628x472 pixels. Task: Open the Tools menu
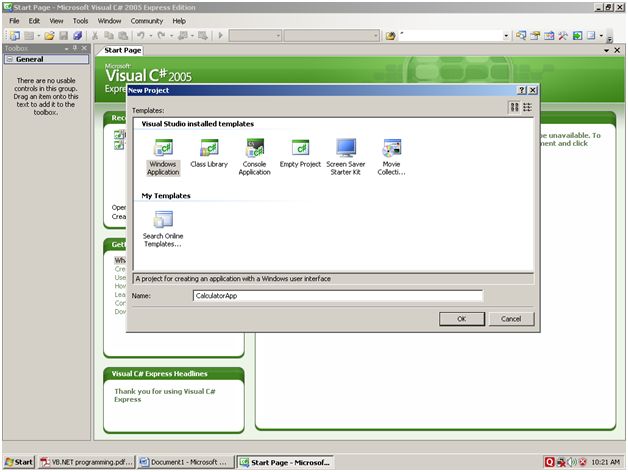point(80,21)
